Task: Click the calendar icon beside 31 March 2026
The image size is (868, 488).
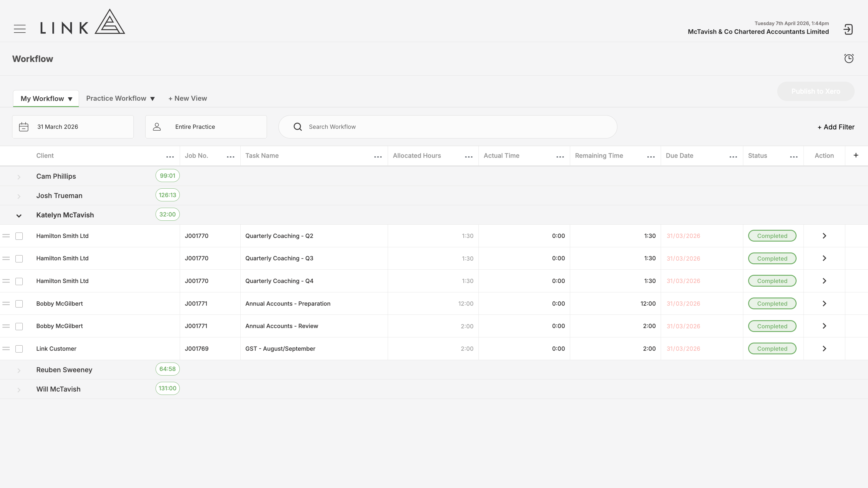Action: [24, 127]
